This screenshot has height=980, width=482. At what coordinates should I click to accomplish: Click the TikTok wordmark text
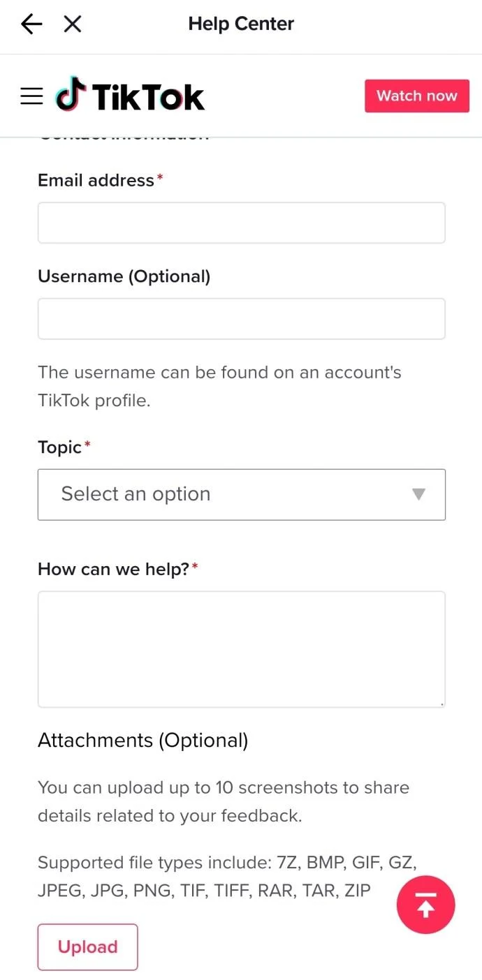click(148, 97)
